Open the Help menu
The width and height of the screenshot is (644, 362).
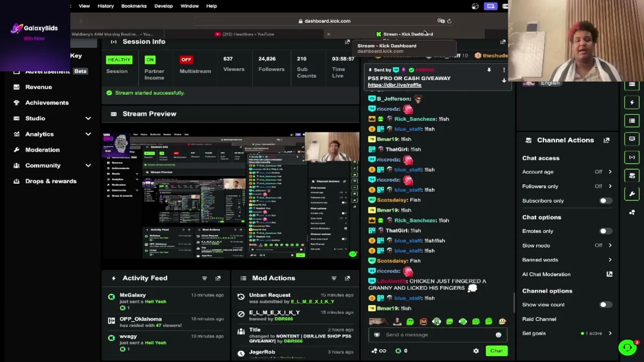coord(211,6)
